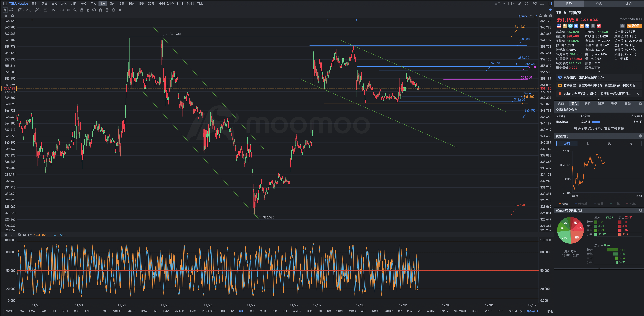Open main chart settings gear
The image size is (644, 316).
click(6, 16)
